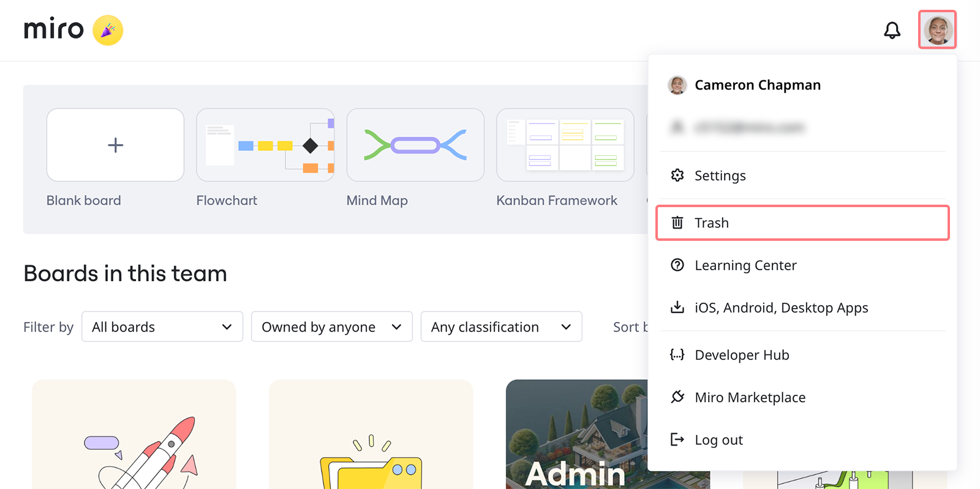Image resolution: width=980 pixels, height=489 pixels.
Task: Click the download icon for apps
Action: click(677, 307)
